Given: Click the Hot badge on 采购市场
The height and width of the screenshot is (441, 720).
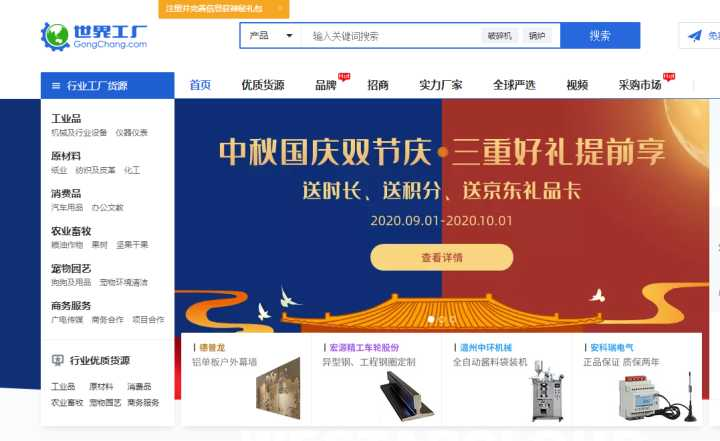Looking at the screenshot, I should coord(669,76).
